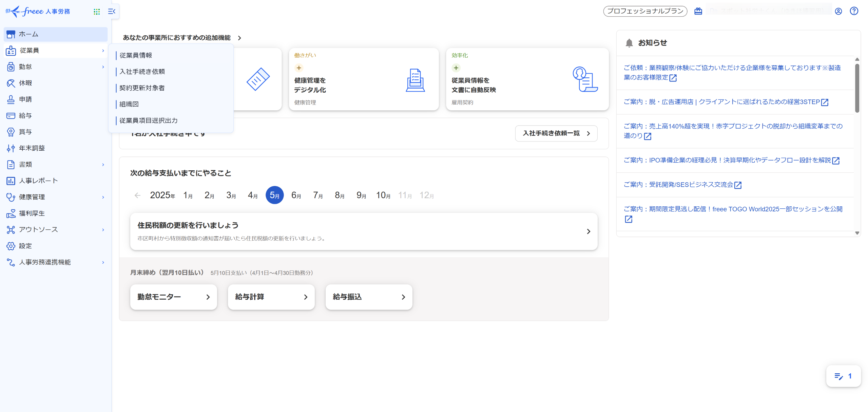Open the user account profile icon
This screenshot has width=868, height=412.
[x=838, y=11]
